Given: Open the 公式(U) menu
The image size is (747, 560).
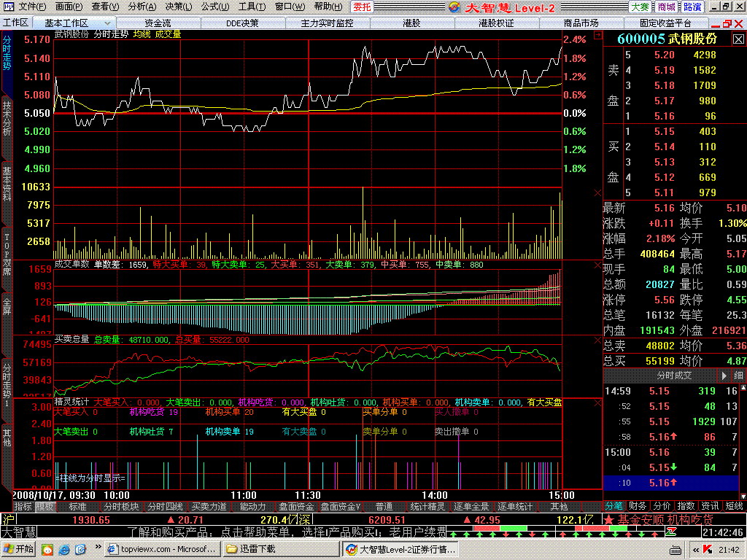Looking at the screenshot, I should point(215,7).
